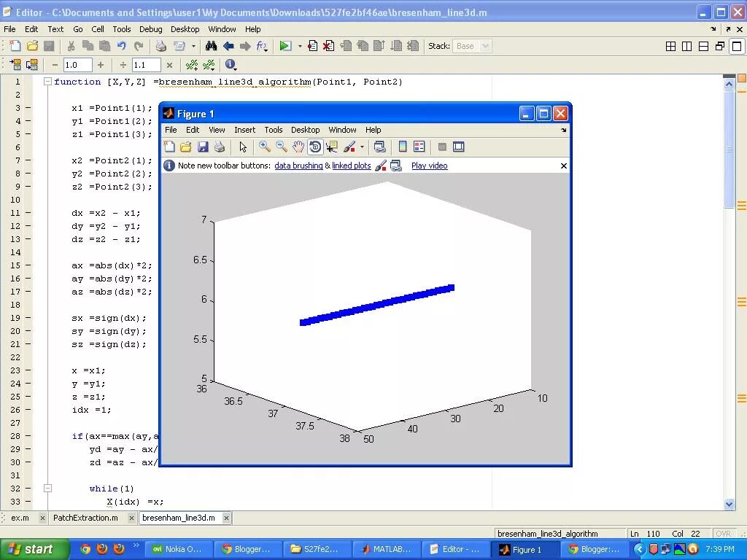The image size is (747, 560).
Task: Open Tools menu in Figure 1
Action: click(274, 130)
